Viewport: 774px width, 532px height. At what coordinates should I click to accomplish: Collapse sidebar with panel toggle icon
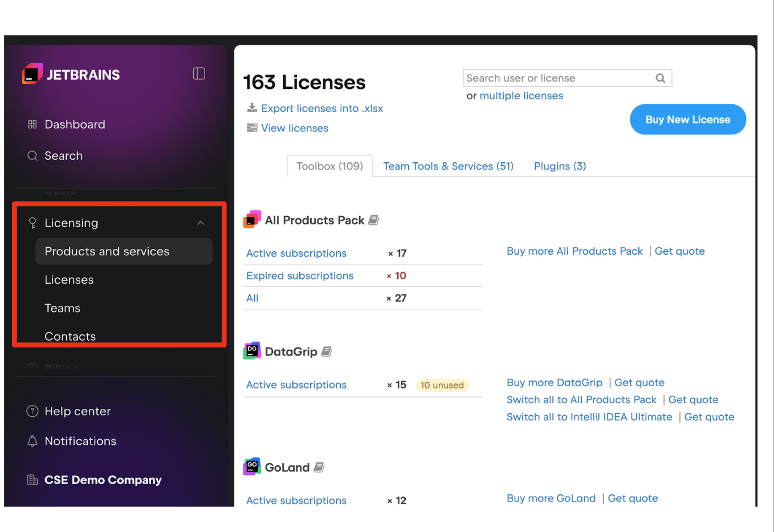tap(199, 73)
